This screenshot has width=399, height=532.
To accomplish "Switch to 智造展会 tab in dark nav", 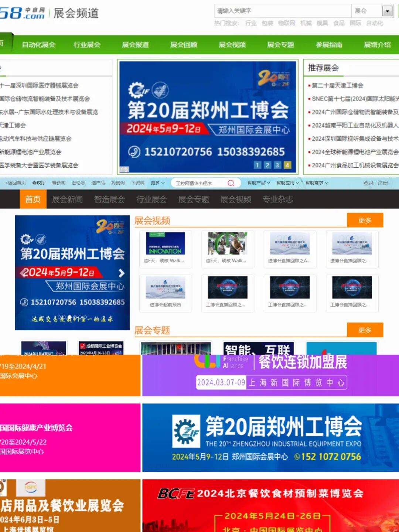I will click(x=109, y=199).
